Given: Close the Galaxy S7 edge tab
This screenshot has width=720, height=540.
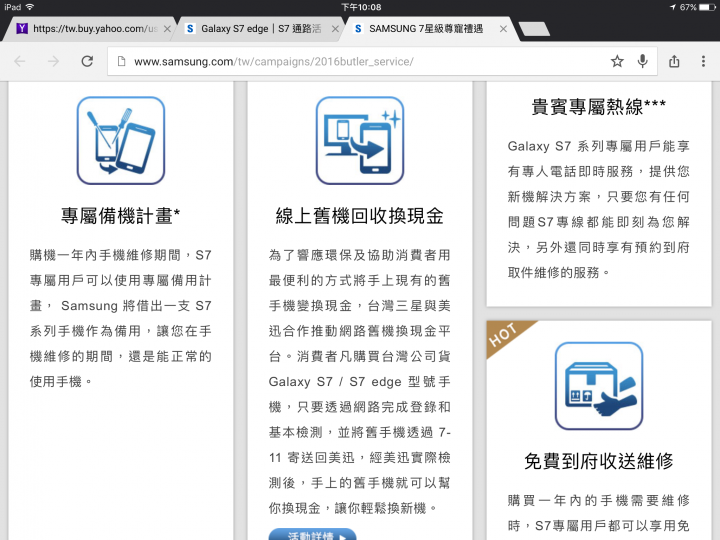Looking at the screenshot, I should pyautogui.click(x=335, y=28).
